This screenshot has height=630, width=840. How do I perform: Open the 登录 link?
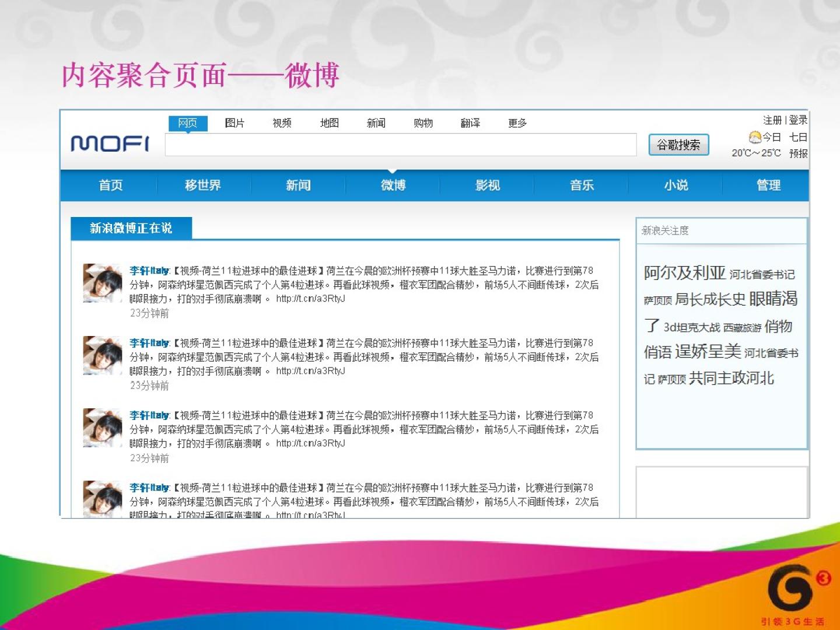point(798,120)
